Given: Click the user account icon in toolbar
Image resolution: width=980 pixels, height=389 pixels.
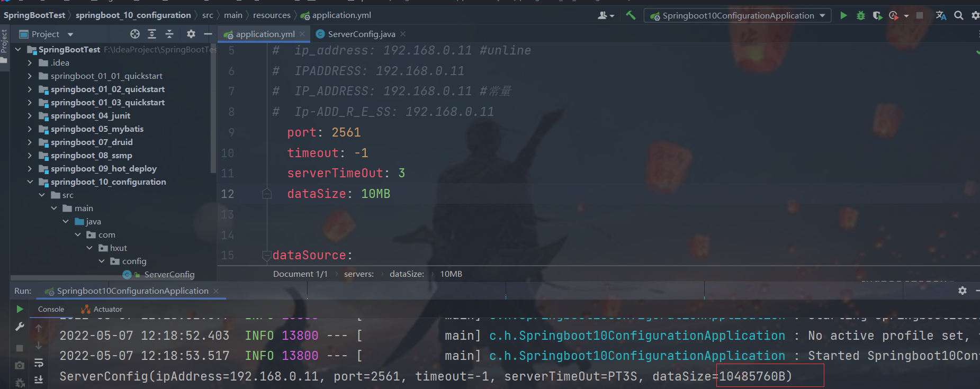Looking at the screenshot, I should 606,15.
